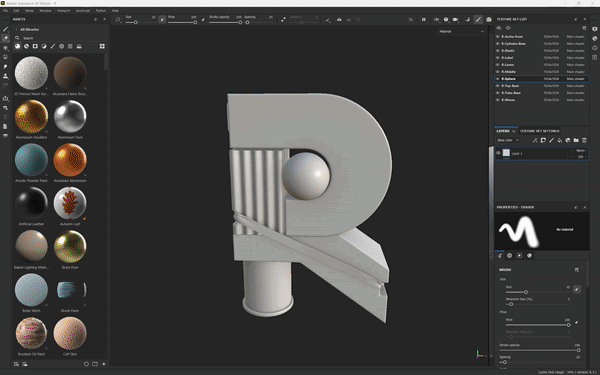
Task: Adjust Stroke opacity slider in Properties panel
Action: 540,350
